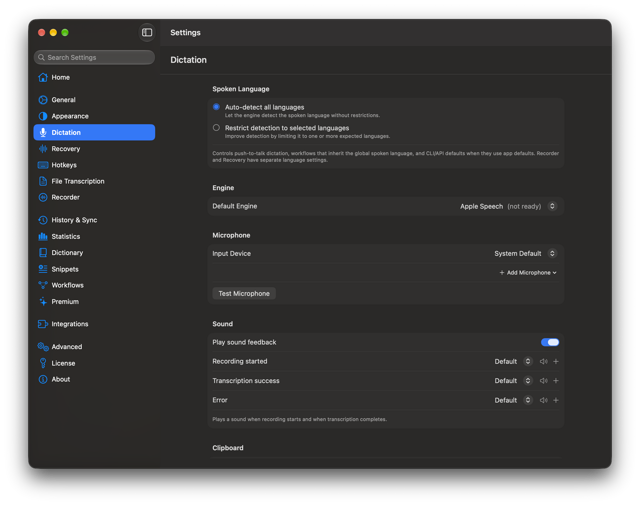The image size is (640, 506).
Task: Click the Hotkeys keyboard icon
Action: pyautogui.click(x=43, y=165)
